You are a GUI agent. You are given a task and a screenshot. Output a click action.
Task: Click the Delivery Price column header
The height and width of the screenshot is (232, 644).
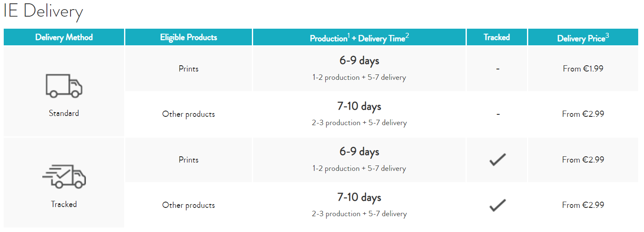(x=583, y=37)
